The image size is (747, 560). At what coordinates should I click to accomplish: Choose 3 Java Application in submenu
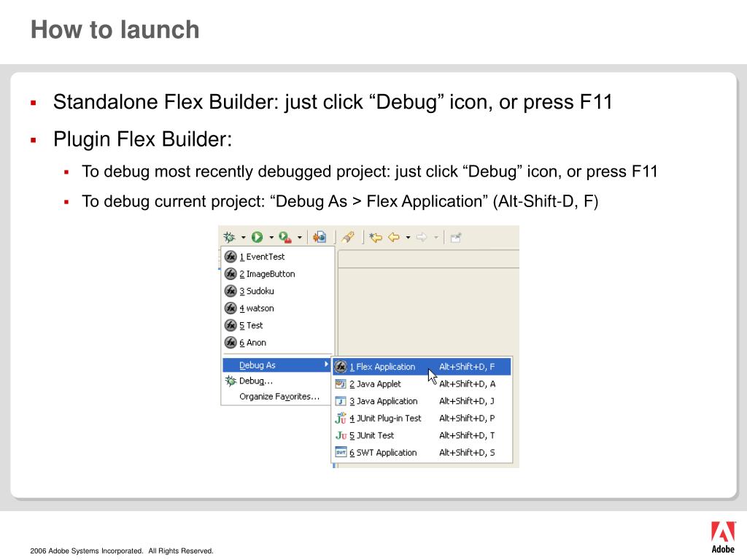pos(422,401)
